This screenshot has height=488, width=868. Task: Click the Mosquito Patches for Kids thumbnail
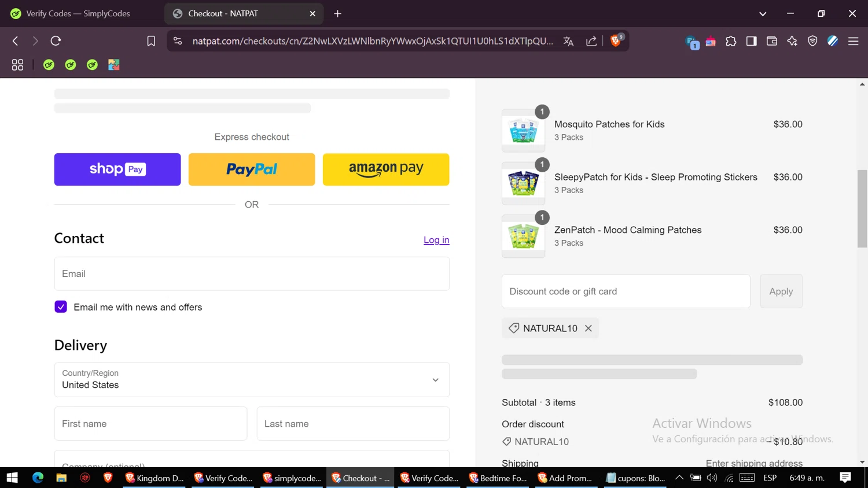click(523, 131)
